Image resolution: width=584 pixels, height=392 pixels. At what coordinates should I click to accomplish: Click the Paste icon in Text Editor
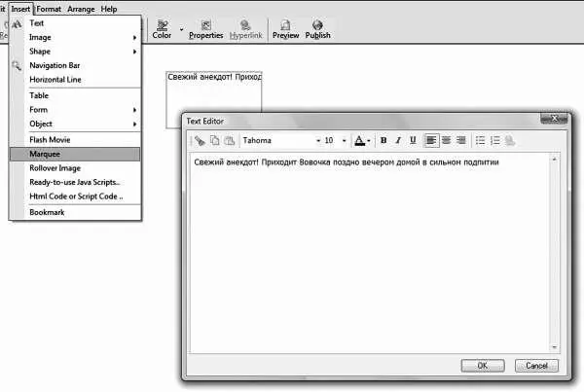(229, 141)
